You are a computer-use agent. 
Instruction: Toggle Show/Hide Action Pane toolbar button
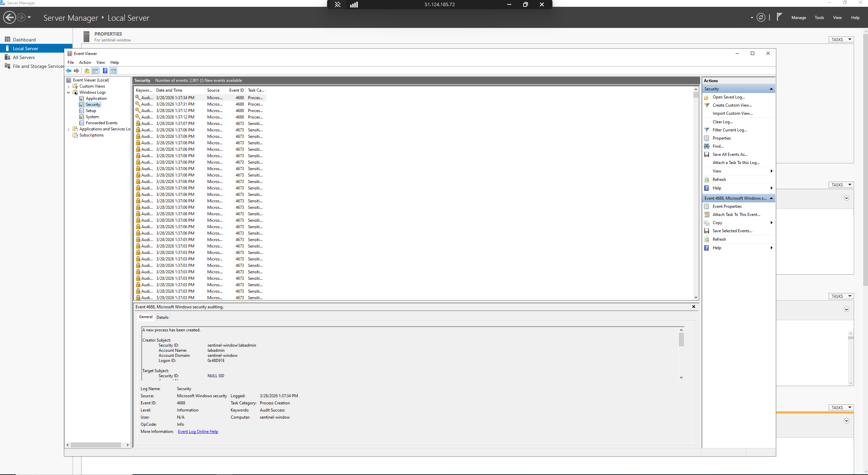[113, 71]
